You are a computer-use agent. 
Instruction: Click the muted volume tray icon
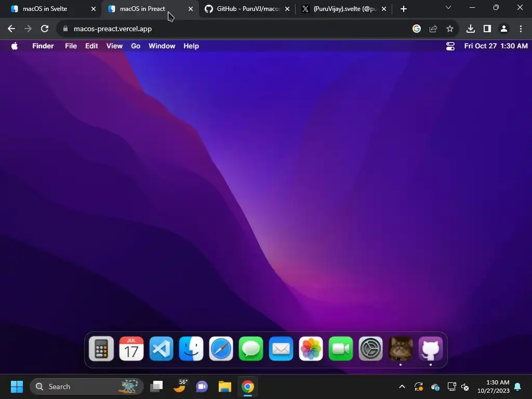[x=465, y=387]
